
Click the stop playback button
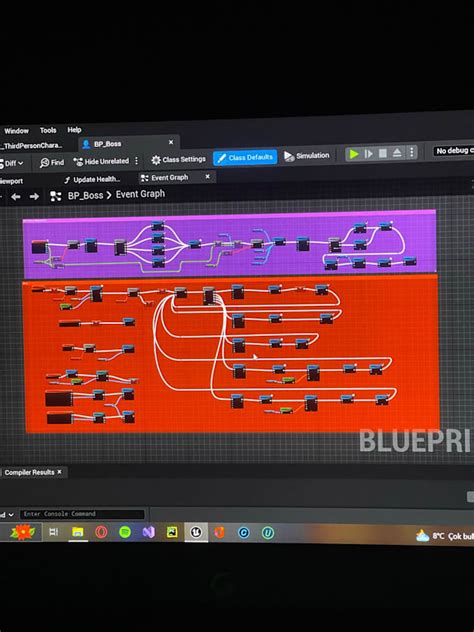pos(383,153)
